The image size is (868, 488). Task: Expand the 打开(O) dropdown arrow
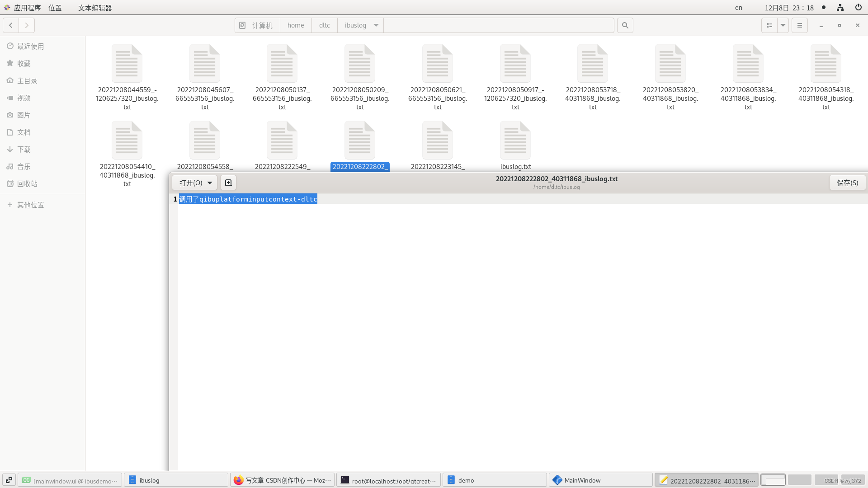(210, 183)
